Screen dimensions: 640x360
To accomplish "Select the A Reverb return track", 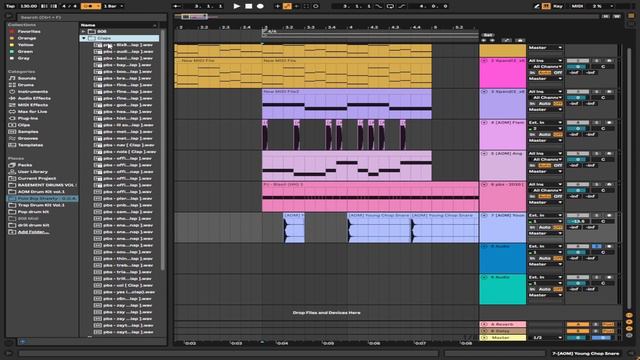I will coord(502,324).
